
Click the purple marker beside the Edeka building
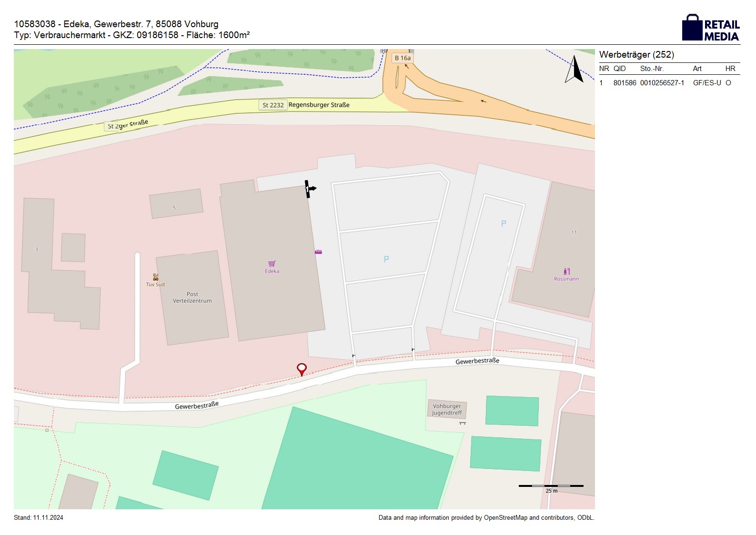coord(318,252)
